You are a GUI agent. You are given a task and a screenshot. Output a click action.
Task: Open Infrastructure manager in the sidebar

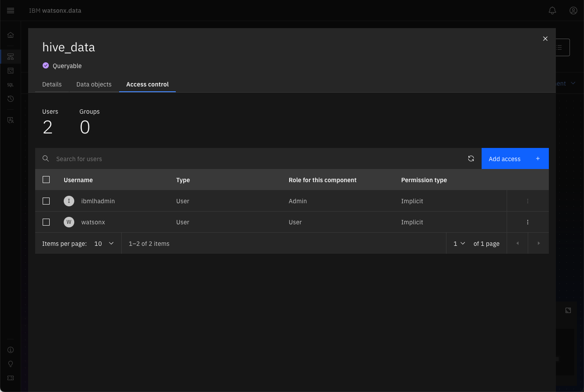pyautogui.click(x=11, y=57)
